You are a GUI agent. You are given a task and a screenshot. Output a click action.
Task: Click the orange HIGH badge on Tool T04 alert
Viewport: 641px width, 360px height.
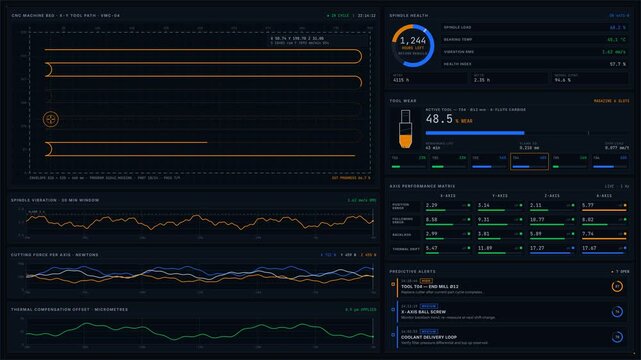tap(426, 281)
